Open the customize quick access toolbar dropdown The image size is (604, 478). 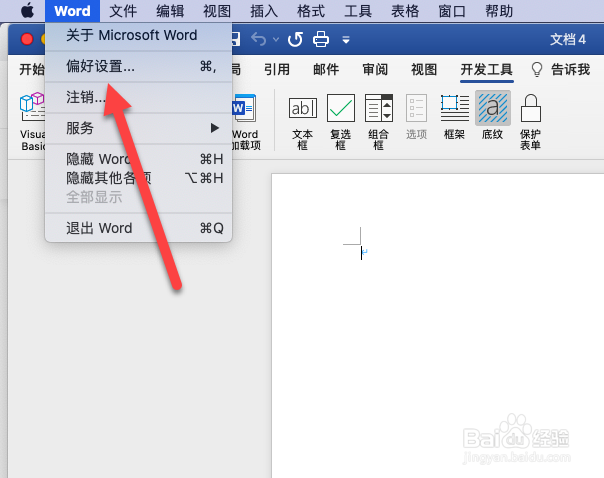pos(346,40)
